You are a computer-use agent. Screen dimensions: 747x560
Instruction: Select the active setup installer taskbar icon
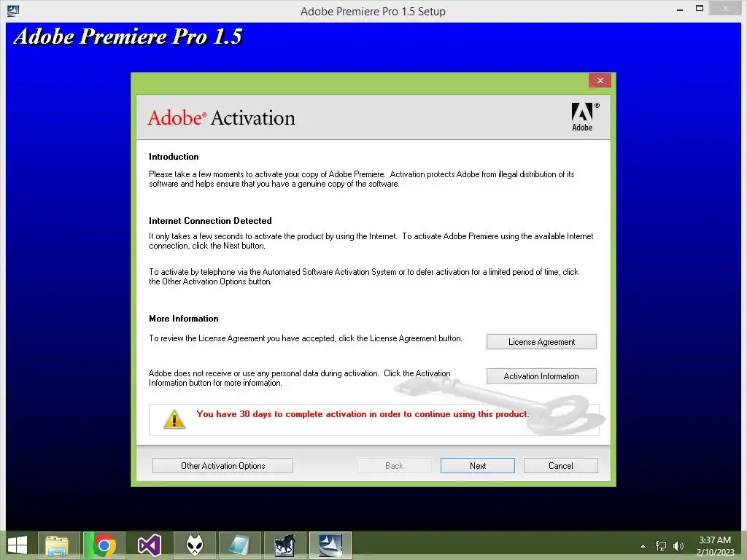click(330, 545)
